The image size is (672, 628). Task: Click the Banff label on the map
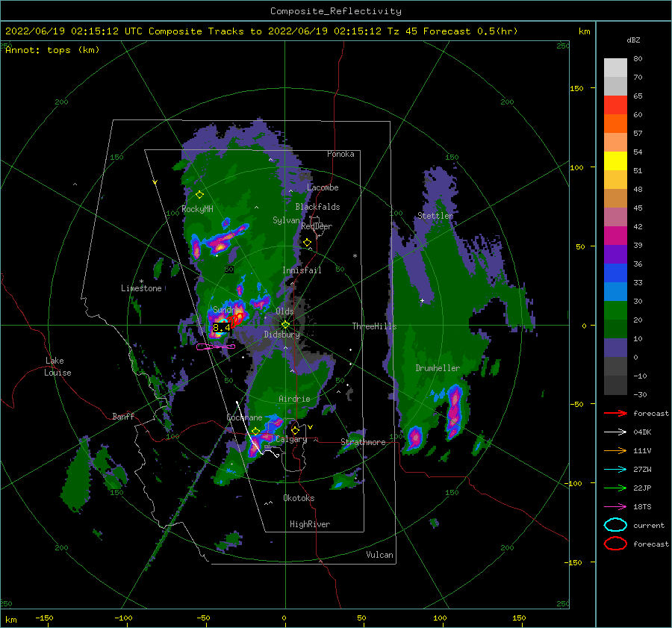click(123, 416)
